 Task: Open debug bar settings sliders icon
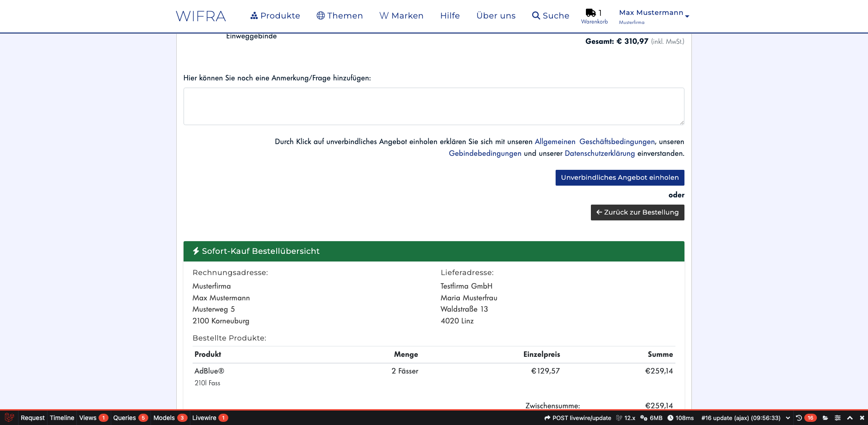tap(838, 418)
